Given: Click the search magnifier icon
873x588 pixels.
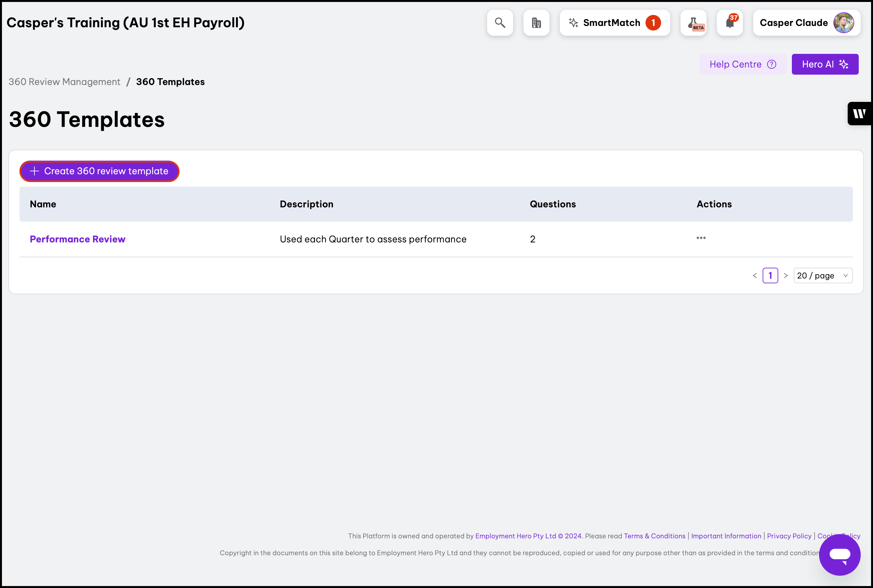Looking at the screenshot, I should point(499,23).
